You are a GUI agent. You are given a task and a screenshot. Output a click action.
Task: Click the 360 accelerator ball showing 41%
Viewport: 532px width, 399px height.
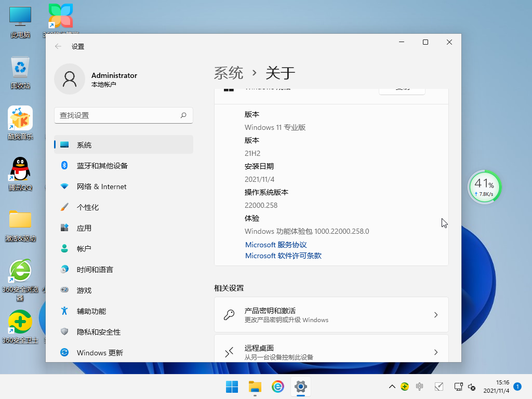(484, 185)
